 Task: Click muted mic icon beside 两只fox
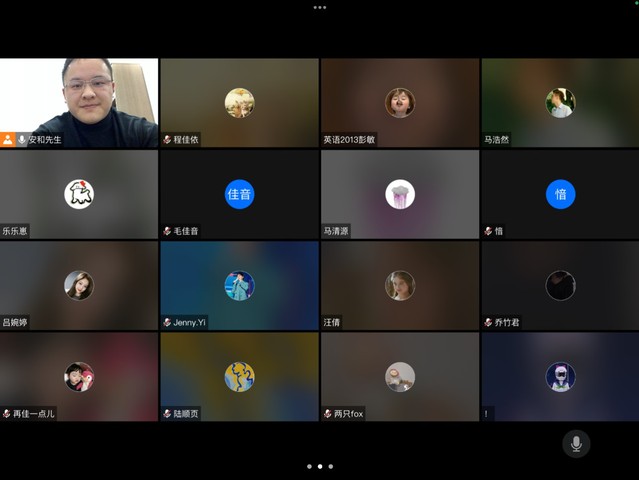[328, 414]
